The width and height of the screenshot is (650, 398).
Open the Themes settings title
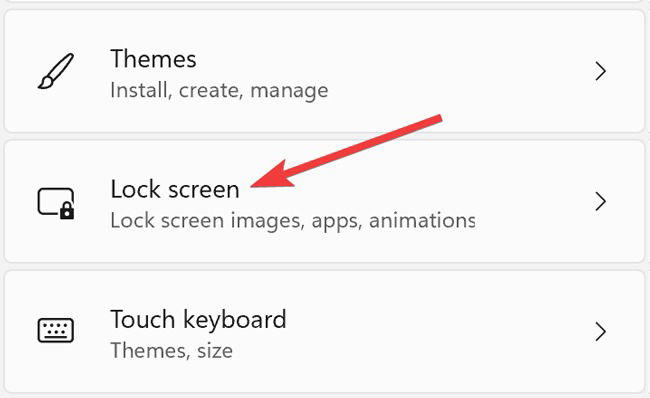point(153,59)
